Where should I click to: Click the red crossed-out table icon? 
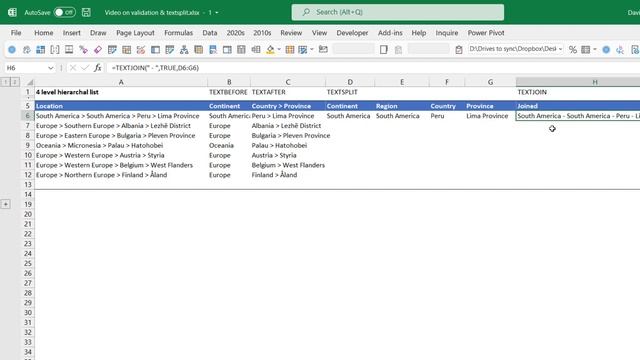141,50
